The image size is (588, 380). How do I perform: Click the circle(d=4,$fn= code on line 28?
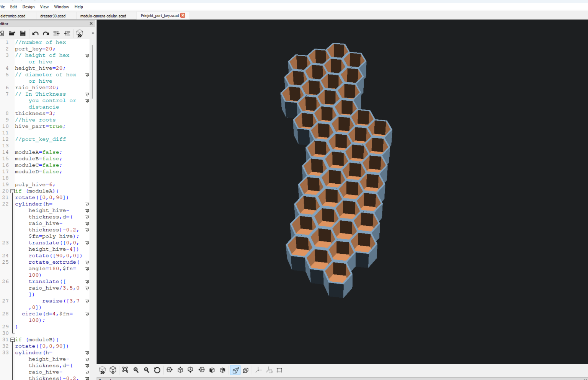47,314
